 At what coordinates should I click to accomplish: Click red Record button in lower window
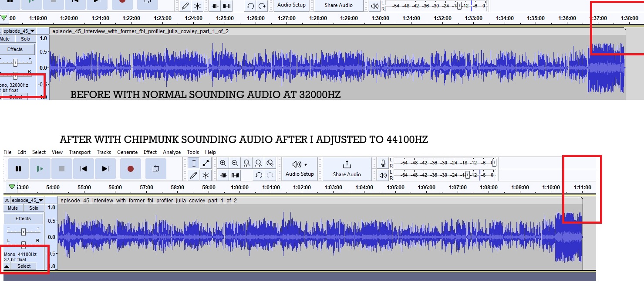[x=131, y=169]
